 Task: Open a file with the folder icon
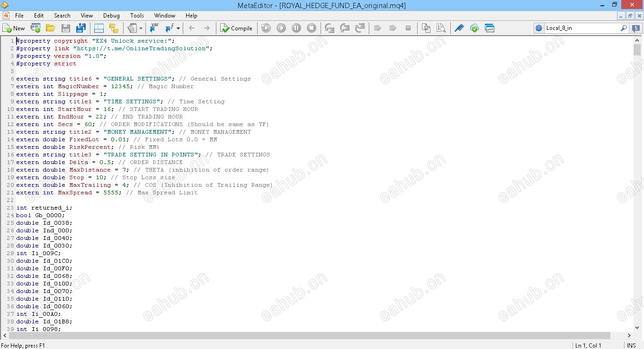51,28
